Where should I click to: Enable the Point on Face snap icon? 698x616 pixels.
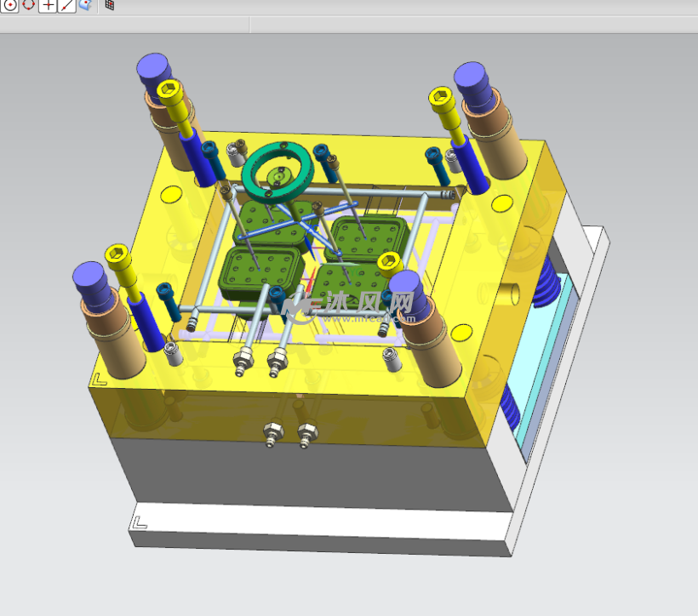click(86, 4)
